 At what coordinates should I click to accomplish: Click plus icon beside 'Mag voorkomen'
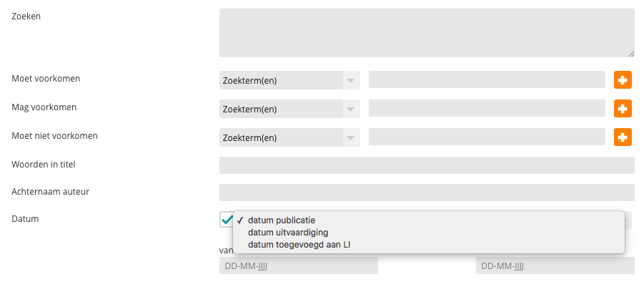click(623, 109)
